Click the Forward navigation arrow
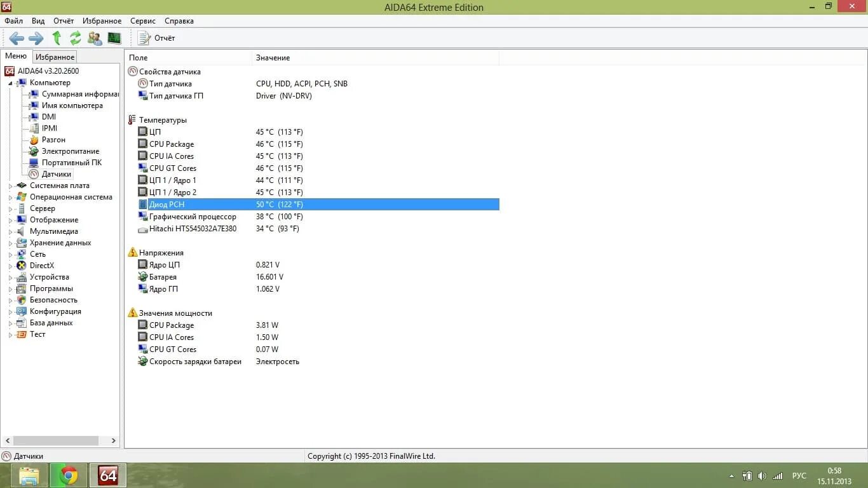This screenshot has height=488, width=868. click(36, 38)
